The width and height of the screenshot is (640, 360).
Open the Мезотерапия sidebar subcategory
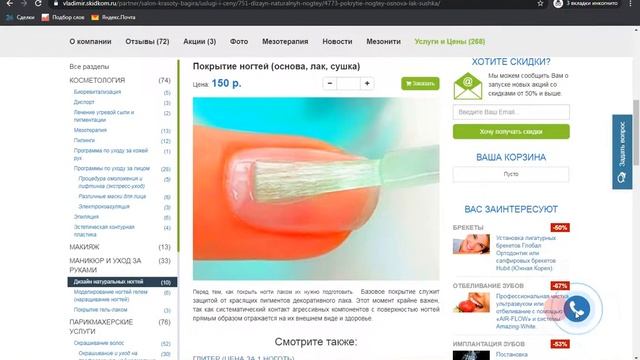tap(90, 130)
